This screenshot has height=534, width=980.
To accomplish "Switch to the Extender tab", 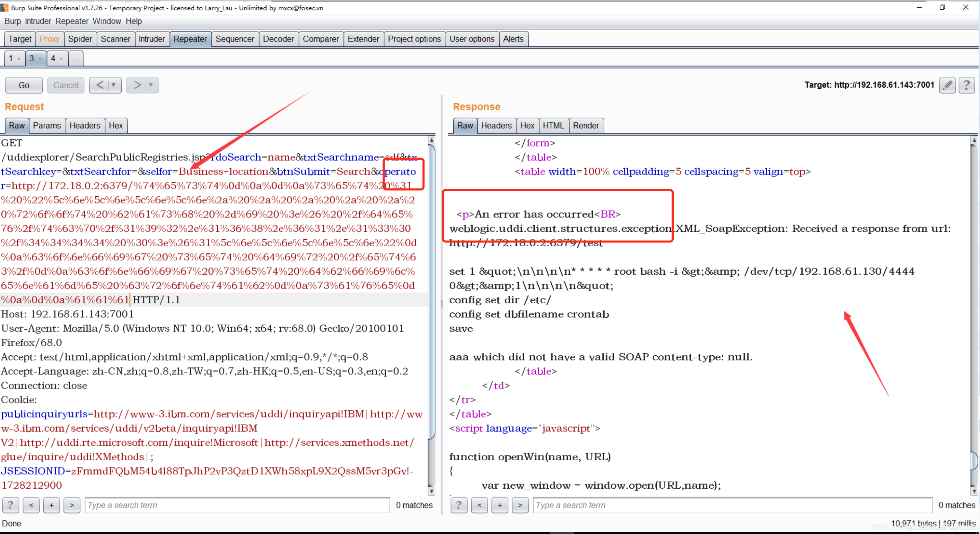I will click(363, 39).
